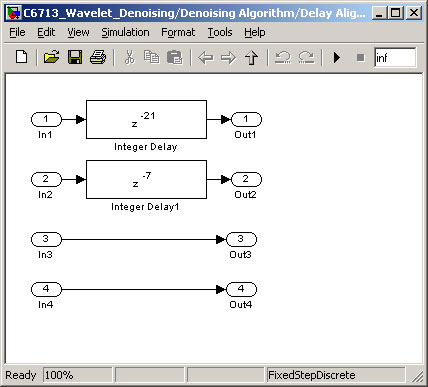Cut selection with the scissors icon
The width and height of the screenshot is (428, 387).
coord(129,57)
